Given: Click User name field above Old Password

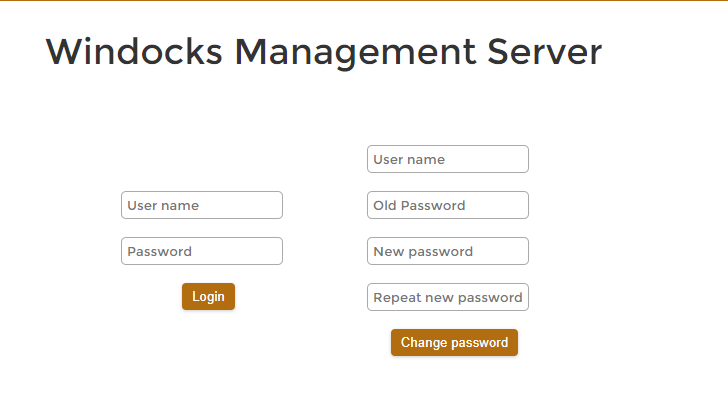Looking at the screenshot, I should pos(448,159).
